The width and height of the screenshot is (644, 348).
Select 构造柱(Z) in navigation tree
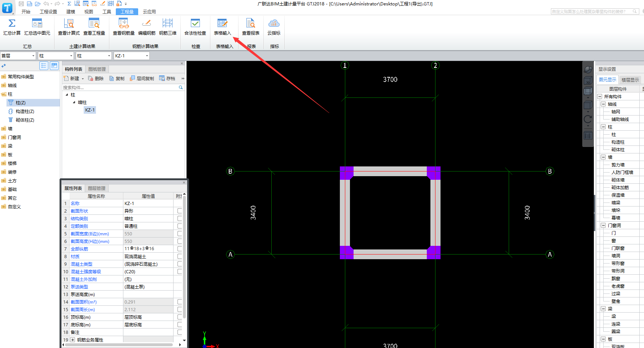(25, 112)
